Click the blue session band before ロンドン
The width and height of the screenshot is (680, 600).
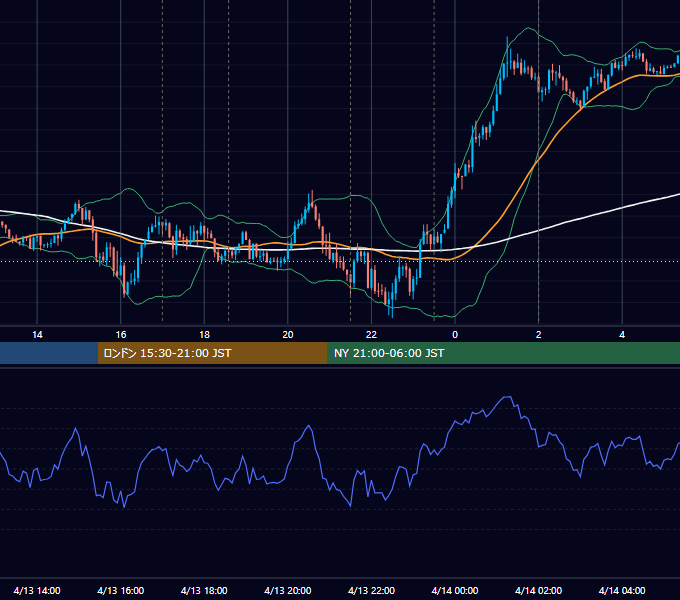49,353
